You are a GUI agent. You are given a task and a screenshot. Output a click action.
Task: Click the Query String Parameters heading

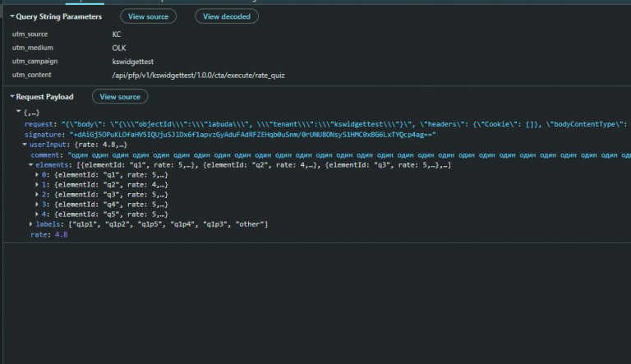tap(59, 16)
